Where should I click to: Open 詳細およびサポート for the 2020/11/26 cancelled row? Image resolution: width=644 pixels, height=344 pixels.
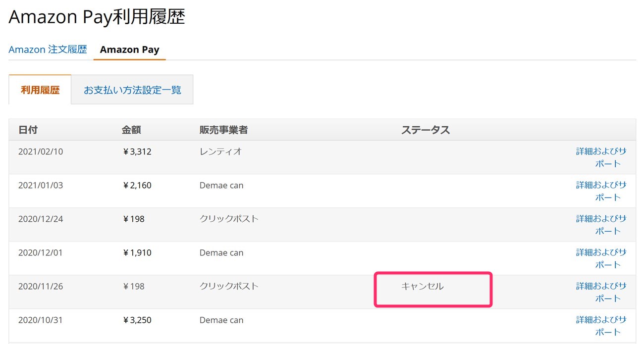pos(601,292)
